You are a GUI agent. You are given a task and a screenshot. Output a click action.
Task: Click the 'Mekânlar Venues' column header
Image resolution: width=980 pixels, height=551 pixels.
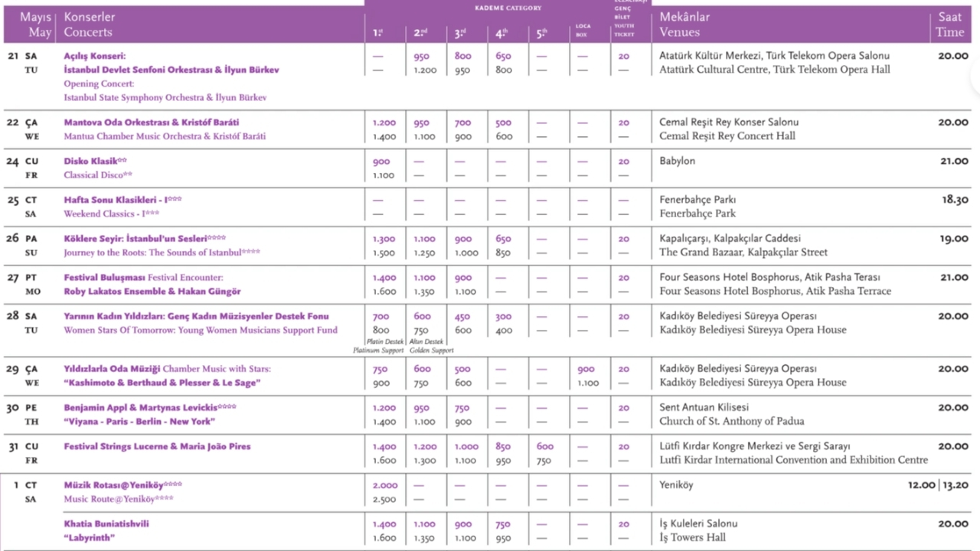coord(685,24)
